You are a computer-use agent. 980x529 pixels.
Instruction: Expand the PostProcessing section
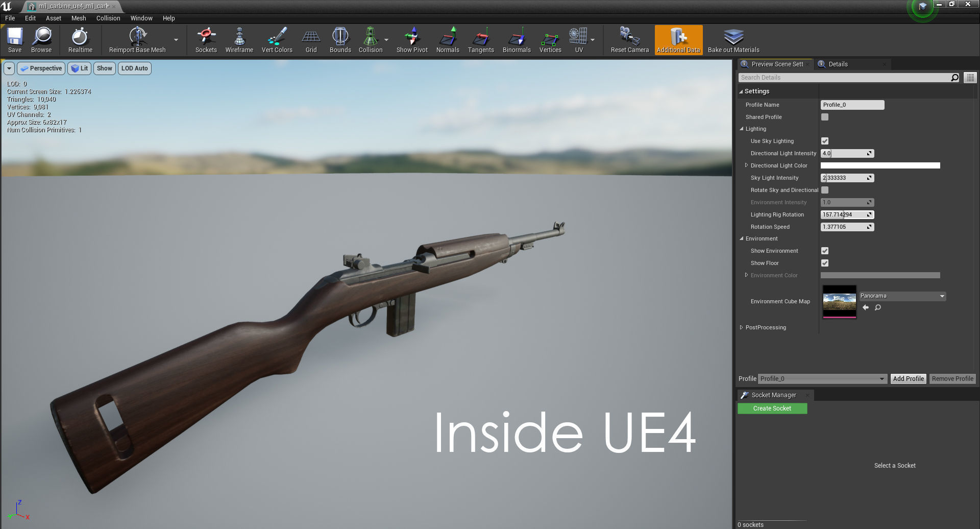[x=741, y=327]
